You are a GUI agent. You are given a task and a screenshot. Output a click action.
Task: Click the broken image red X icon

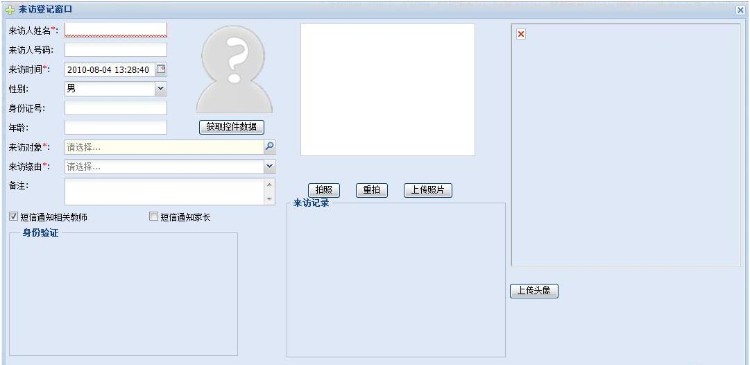521,34
